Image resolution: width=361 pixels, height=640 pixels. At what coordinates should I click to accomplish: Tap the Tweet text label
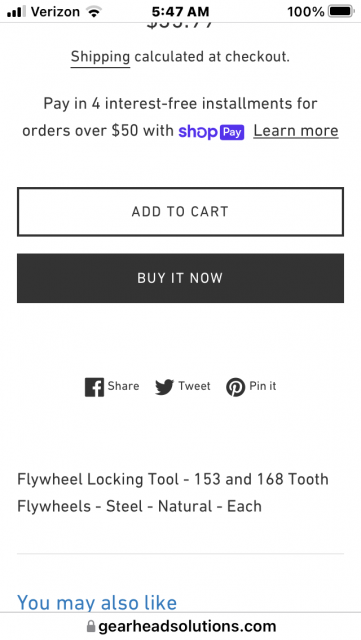coord(194,386)
